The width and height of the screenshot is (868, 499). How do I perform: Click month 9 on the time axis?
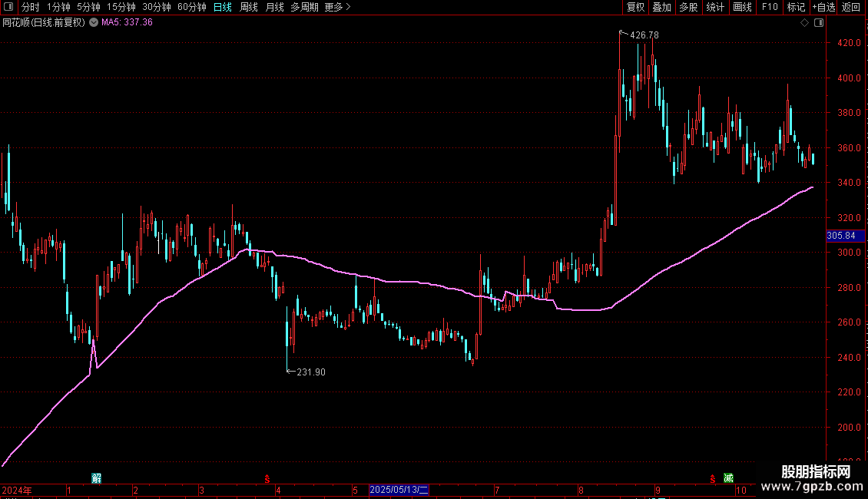pos(658,490)
